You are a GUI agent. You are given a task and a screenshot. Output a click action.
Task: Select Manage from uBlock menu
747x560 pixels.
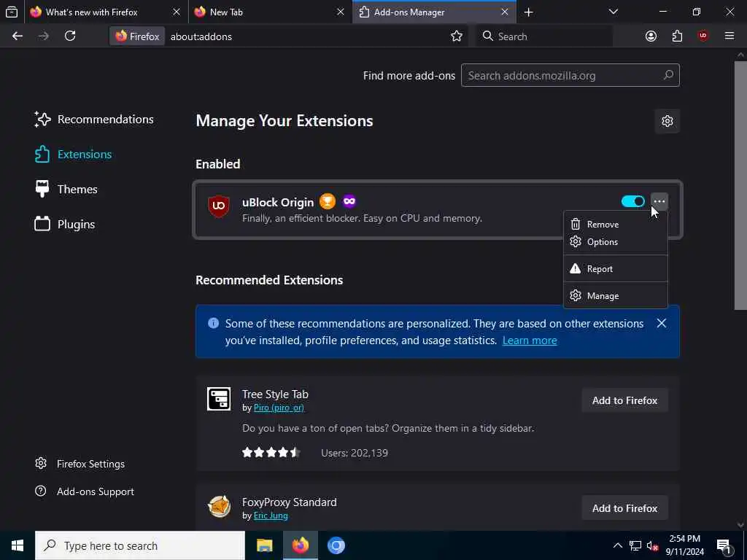[x=615, y=296]
